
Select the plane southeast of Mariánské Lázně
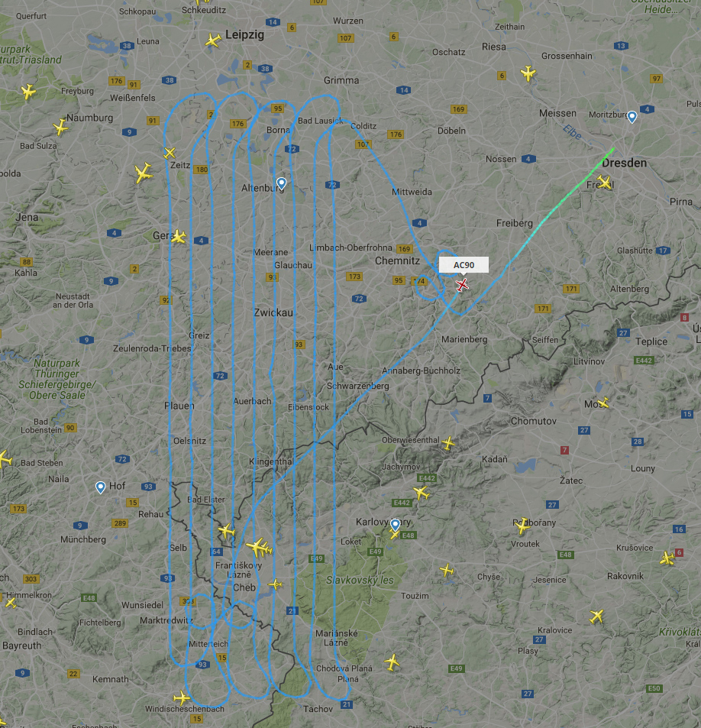point(392,662)
